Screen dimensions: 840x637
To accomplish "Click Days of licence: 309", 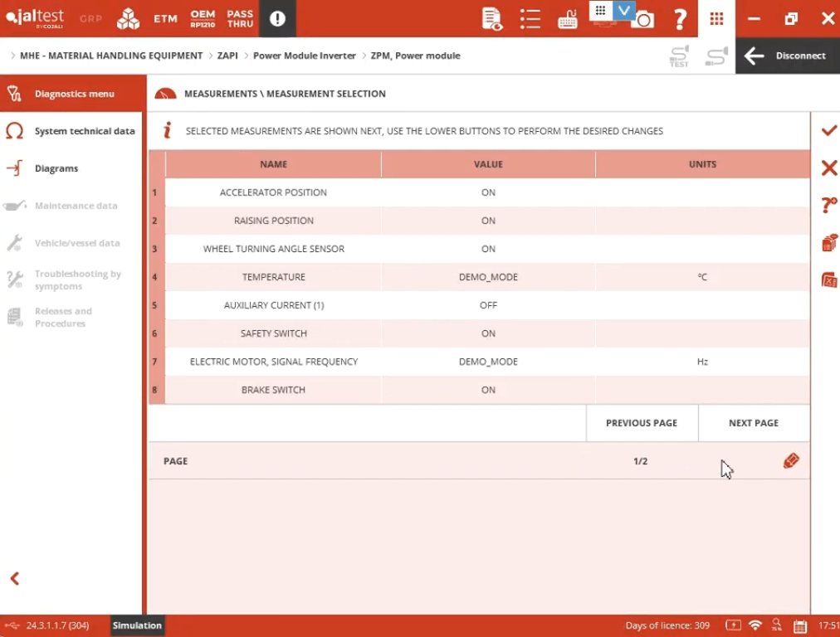I will point(667,625).
